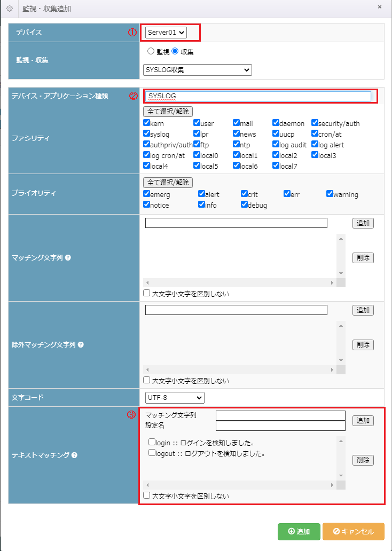The height and width of the screenshot is (551, 392).
Task: Uncheck the kern facility checkbox
Action: (147, 123)
